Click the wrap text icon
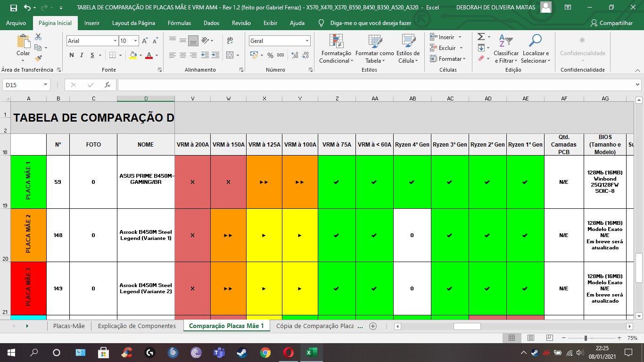644x362 pixels. (x=230, y=41)
